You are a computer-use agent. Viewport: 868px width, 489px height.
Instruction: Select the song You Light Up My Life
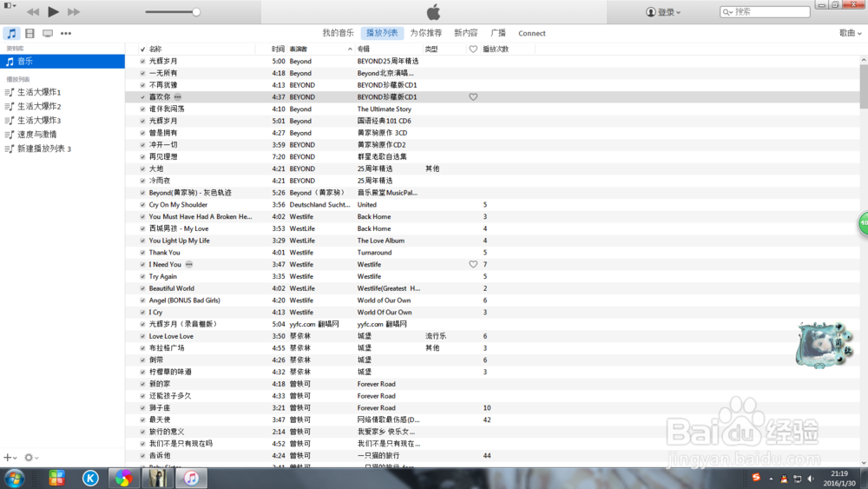(180, 241)
